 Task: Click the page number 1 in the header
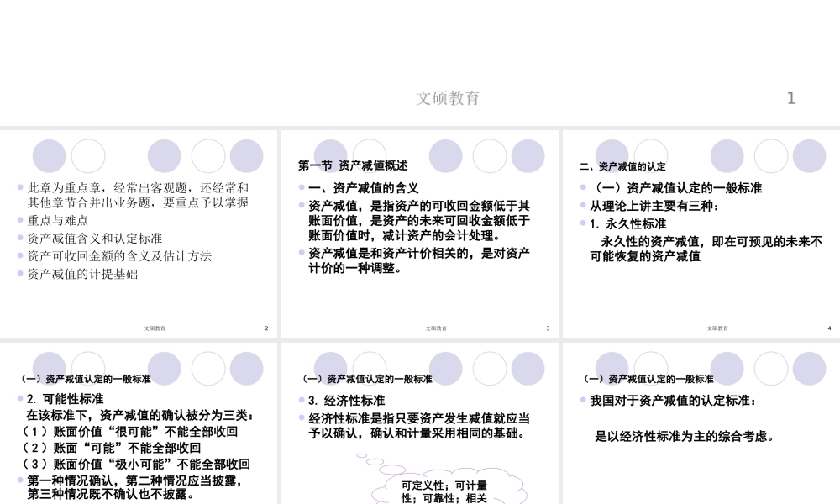[x=791, y=98]
